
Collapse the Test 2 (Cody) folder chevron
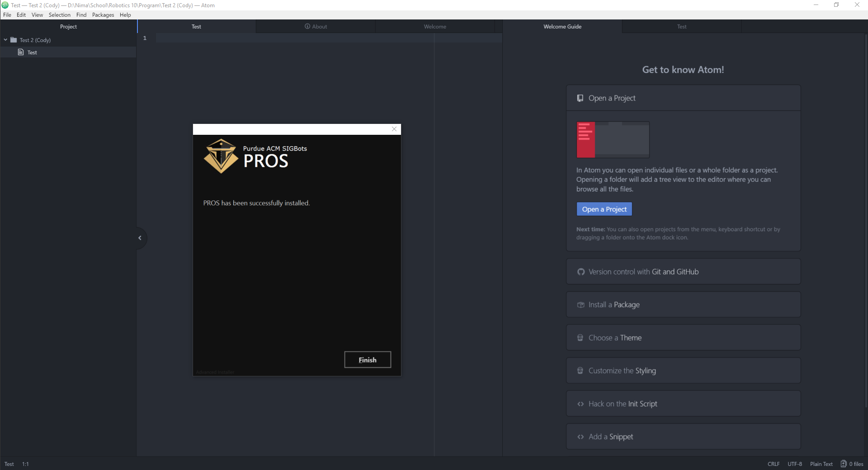5,40
